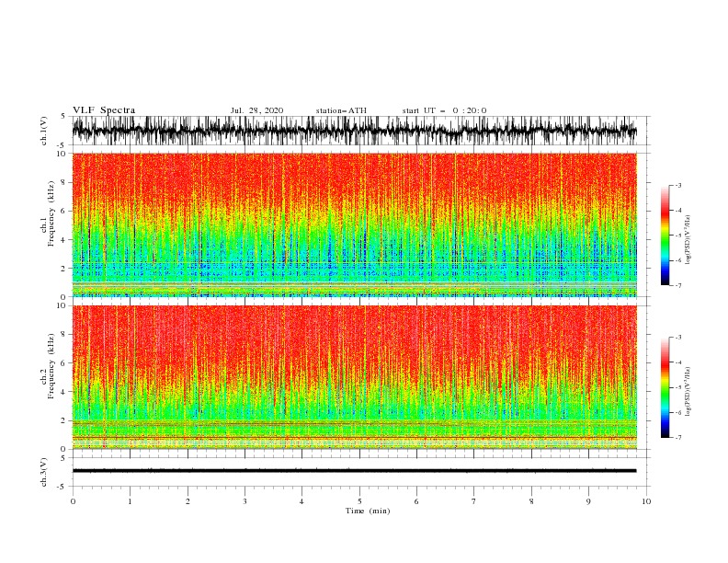
Task: Click the time axis tick label "7"
Action: (474, 501)
